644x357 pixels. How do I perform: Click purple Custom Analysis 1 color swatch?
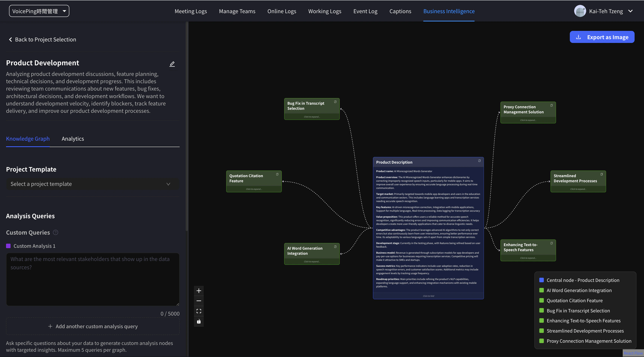pyautogui.click(x=8, y=246)
